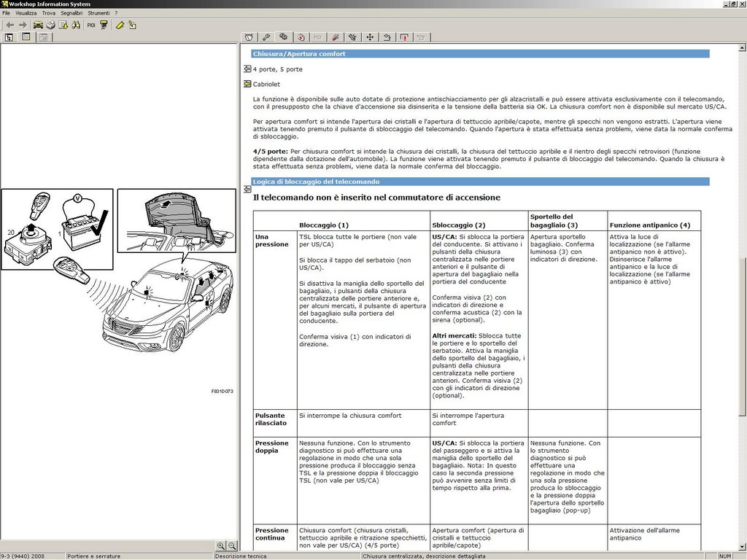Click the document with yellow arrow icon

coord(63,26)
